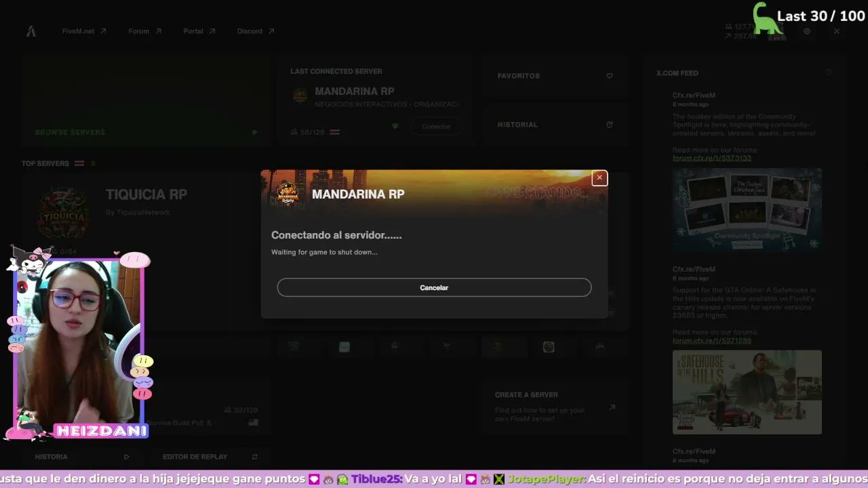Select the first server icon in the row
The width and height of the screenshot is (868, 488).
(294, 346)
